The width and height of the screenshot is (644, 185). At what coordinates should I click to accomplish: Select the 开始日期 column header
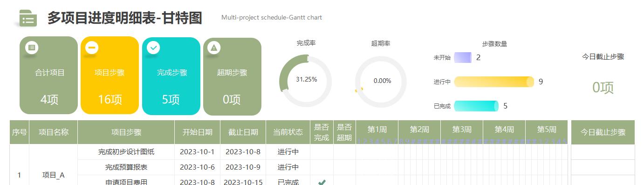pyautogui.click(x=197, y=132)
